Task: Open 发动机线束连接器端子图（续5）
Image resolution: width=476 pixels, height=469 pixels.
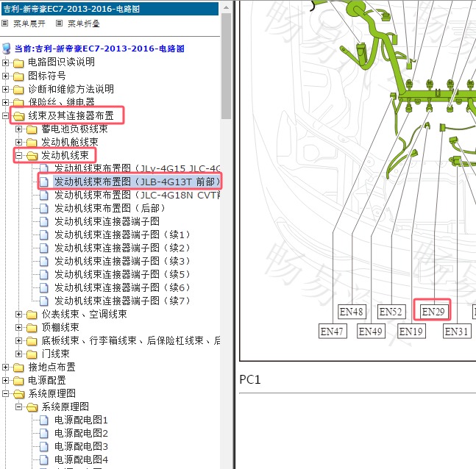Action: click(x=122, y=274)
